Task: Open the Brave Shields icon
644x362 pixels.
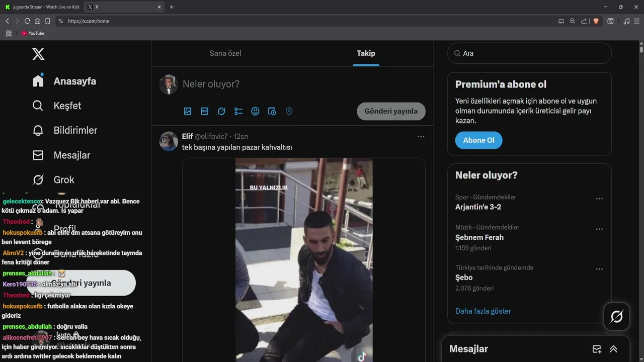Action: (596, 21)
